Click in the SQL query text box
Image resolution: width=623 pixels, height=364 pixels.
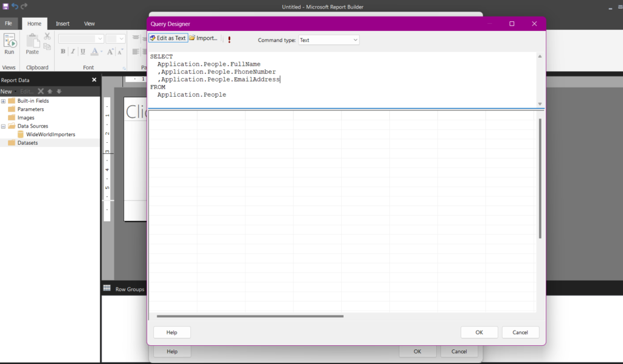342,80
